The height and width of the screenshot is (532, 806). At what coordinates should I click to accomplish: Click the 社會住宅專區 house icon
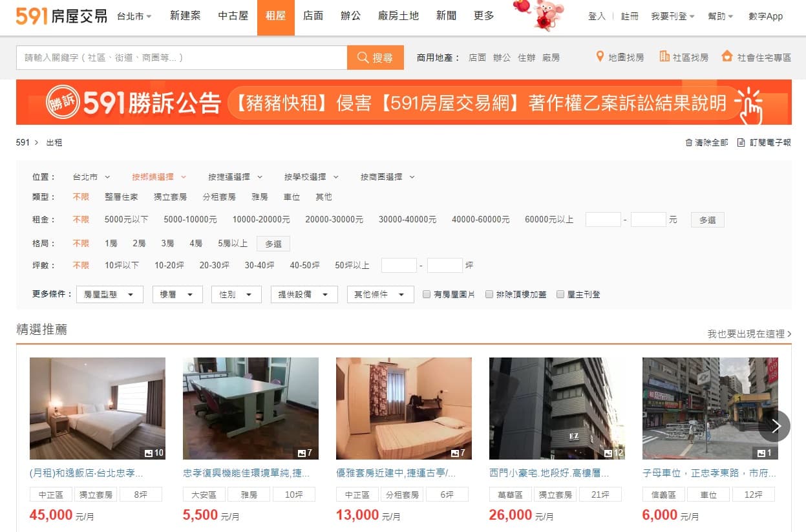click(x=727, y=57)
